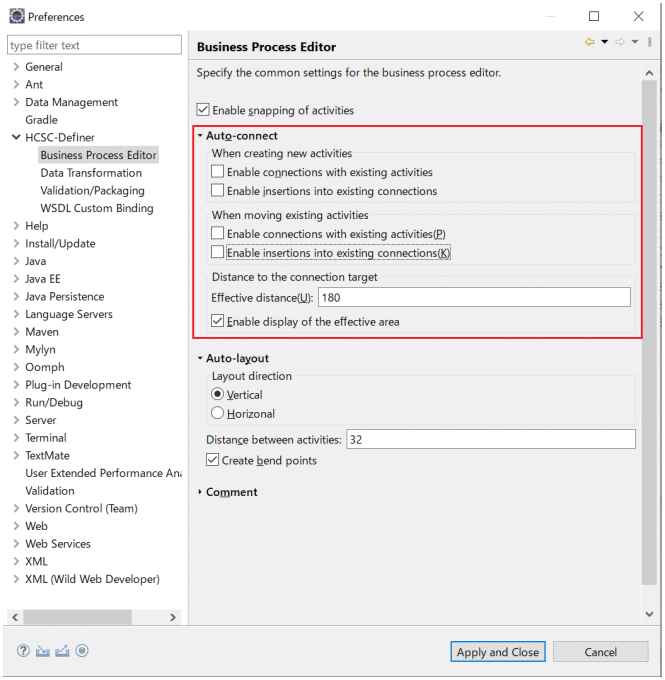
Task: Select the Mylyn tree item
Action: pyautogui.click(x=40, y=350)
